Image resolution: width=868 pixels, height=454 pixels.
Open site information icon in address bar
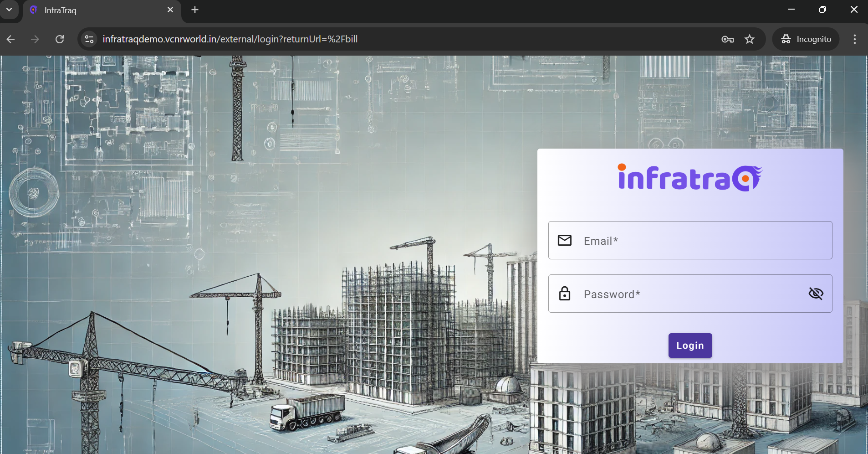click(89, 39)
